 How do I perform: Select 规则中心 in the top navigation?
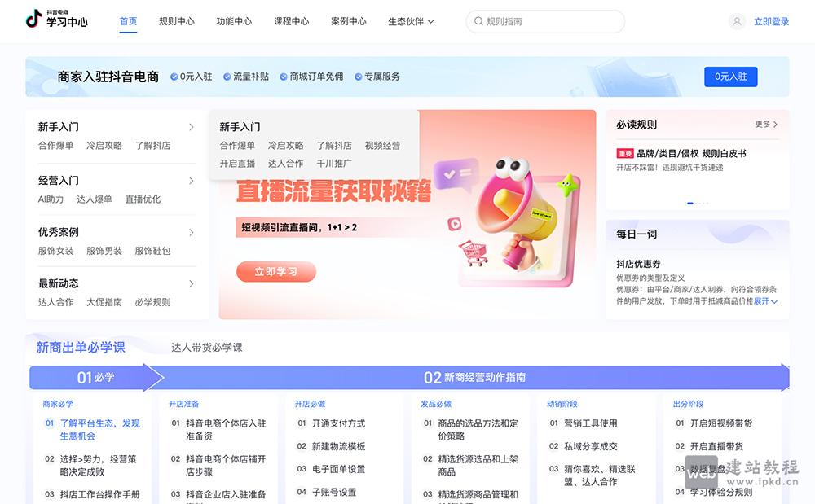176,21
